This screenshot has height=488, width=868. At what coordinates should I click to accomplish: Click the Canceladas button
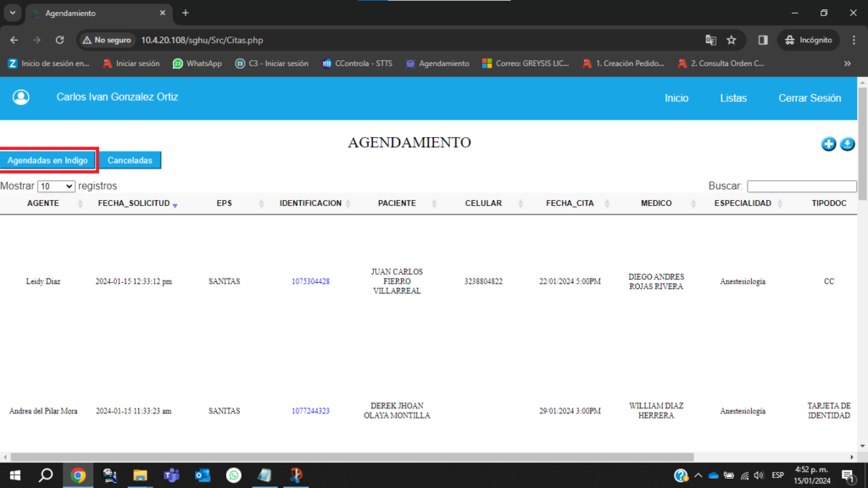[x=130, y=160]
